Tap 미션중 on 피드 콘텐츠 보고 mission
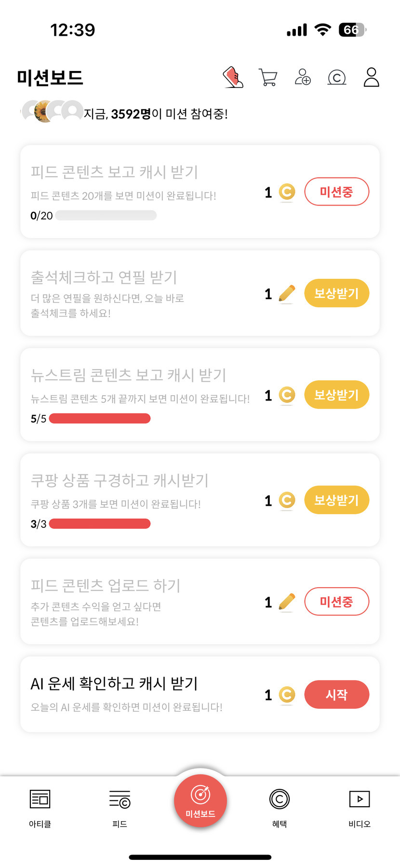 click(336, 192)
